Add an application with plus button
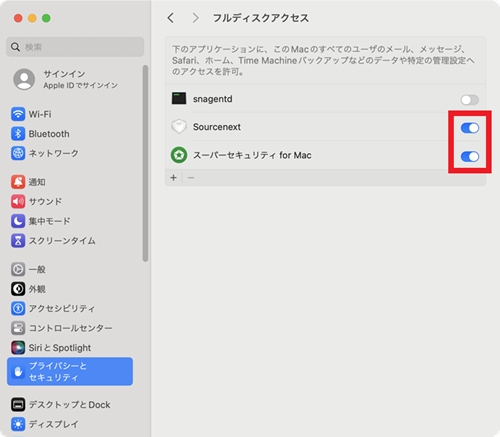The width and height of the screenshot is (500, 437). [173, 178]
